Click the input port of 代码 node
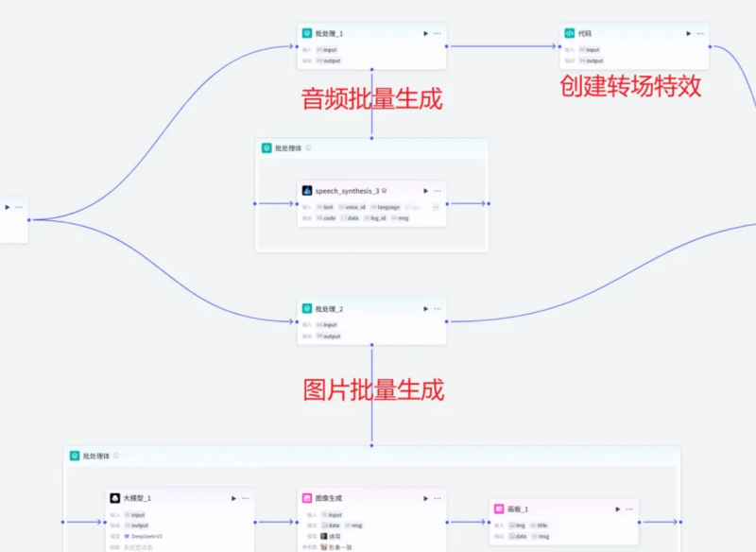The width and height of the screenshot is (756, 552). pyautogui.click(x=559, y=46)
